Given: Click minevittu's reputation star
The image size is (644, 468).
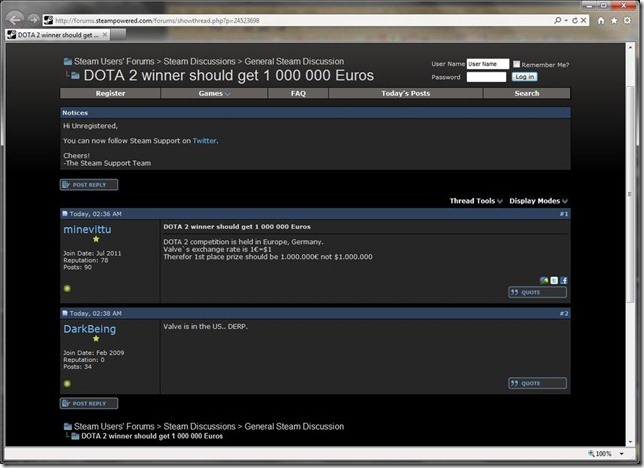Looking at the screenshot, I should pos(96,239).
